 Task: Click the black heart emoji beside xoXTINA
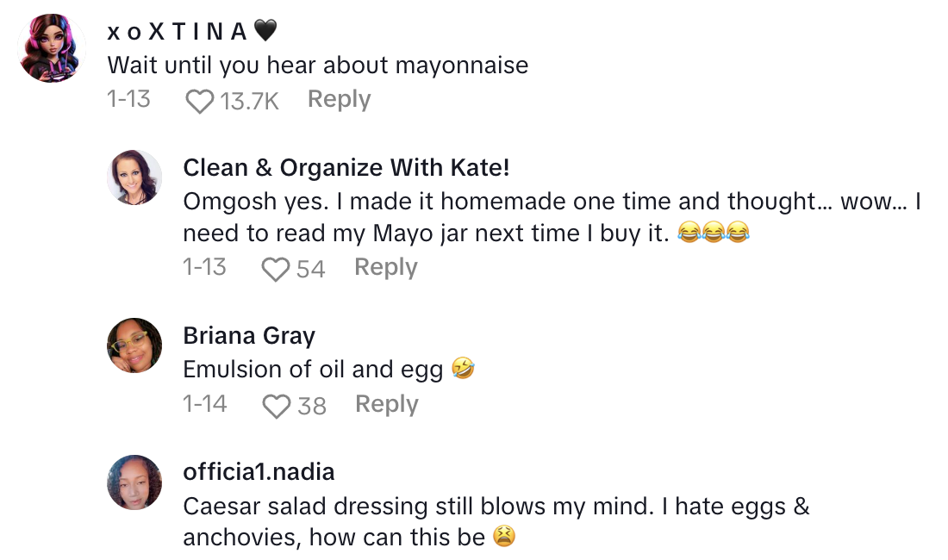(265, 32)
